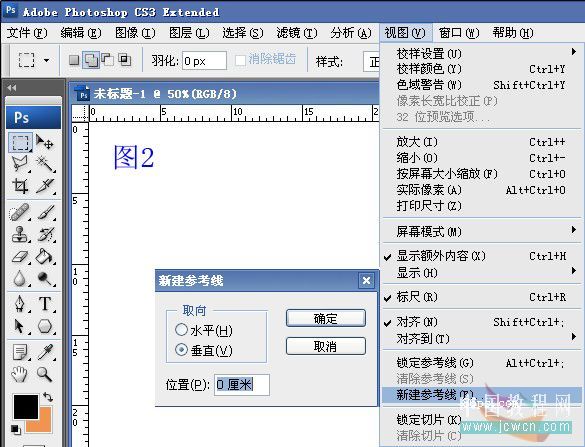This screenshot has width=585, height=447.
Task: Select the Lasso tool
Action: tap(20, 164)
